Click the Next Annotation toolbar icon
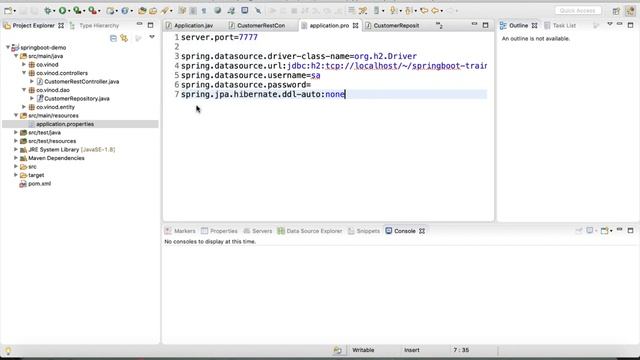The height and width of the screenshot is (360, 640). click(393, 11)
